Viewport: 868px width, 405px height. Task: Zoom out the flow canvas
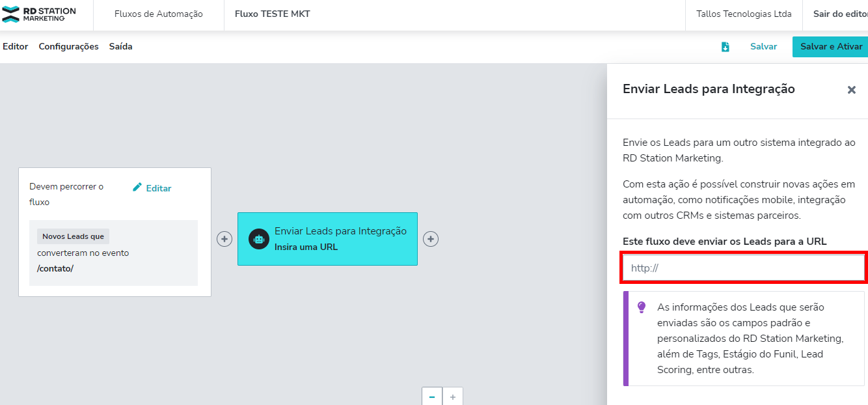(432, 397)
